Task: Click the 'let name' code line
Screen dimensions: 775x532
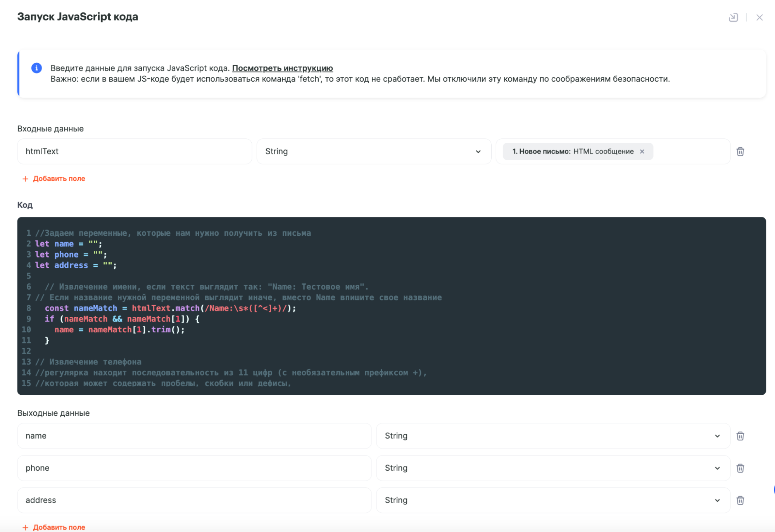Action: point(69,244)
